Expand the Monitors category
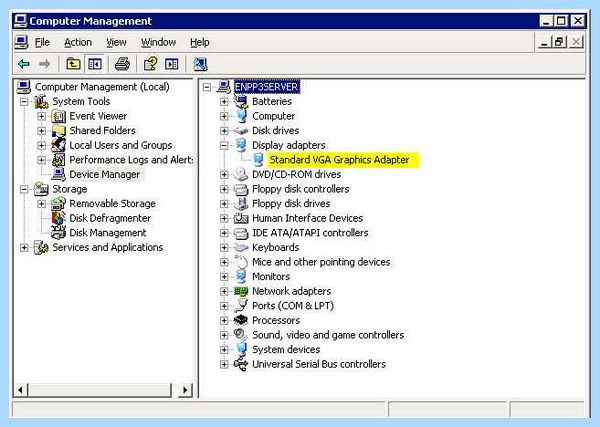This screenshot has height=427, width=600. (224, 277)
